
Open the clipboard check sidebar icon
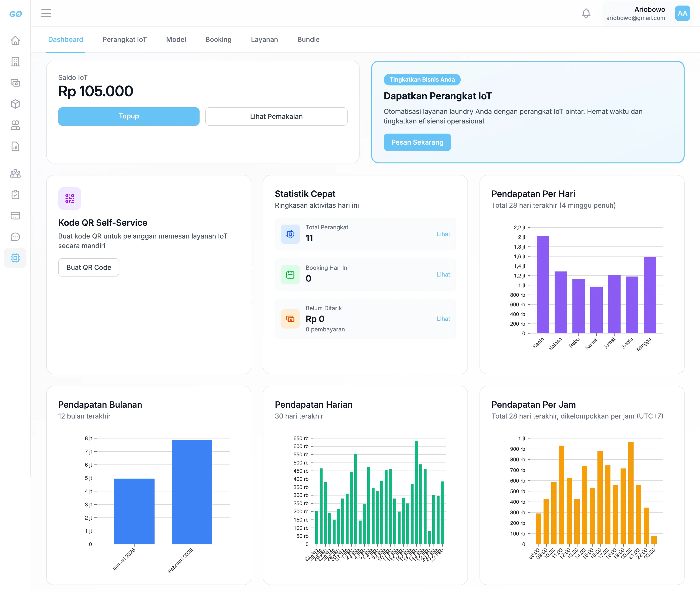pyautogui.click(x=15, y=195)
